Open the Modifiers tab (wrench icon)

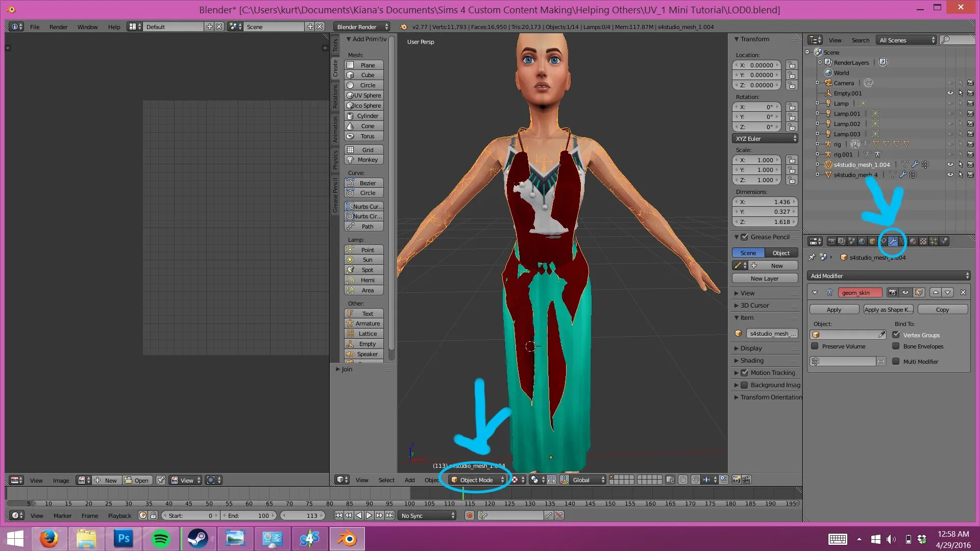893,242
